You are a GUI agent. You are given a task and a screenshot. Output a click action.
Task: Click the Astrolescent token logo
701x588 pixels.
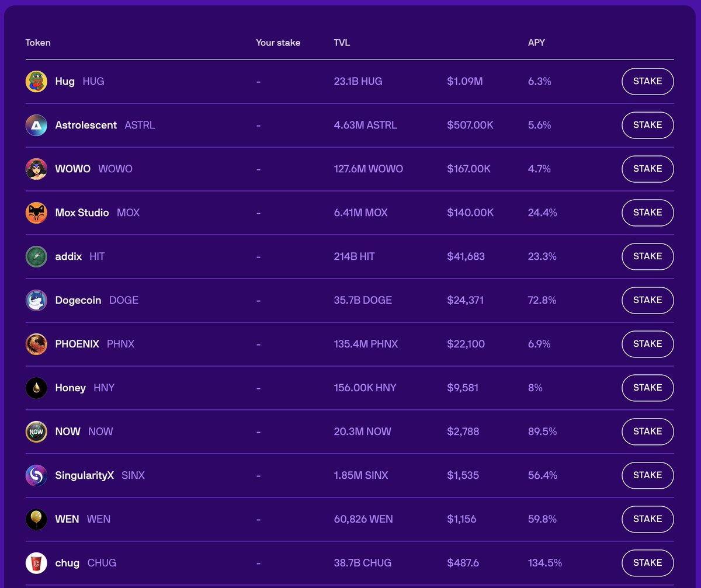click(36, 125)
